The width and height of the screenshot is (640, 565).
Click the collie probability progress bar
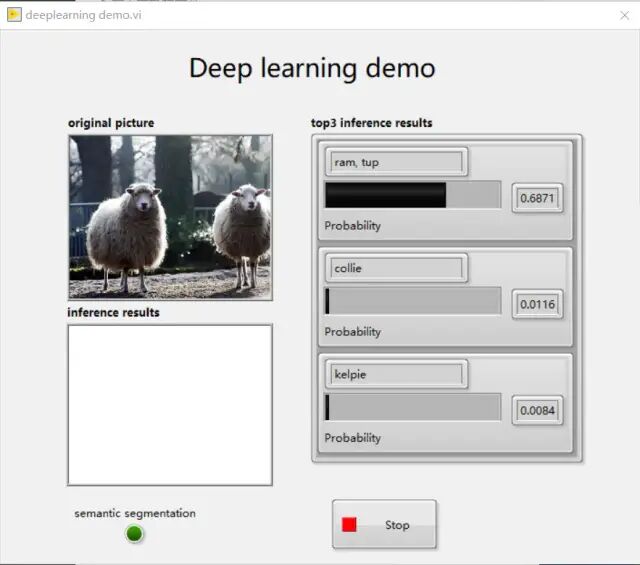click(x=413, y=301)
